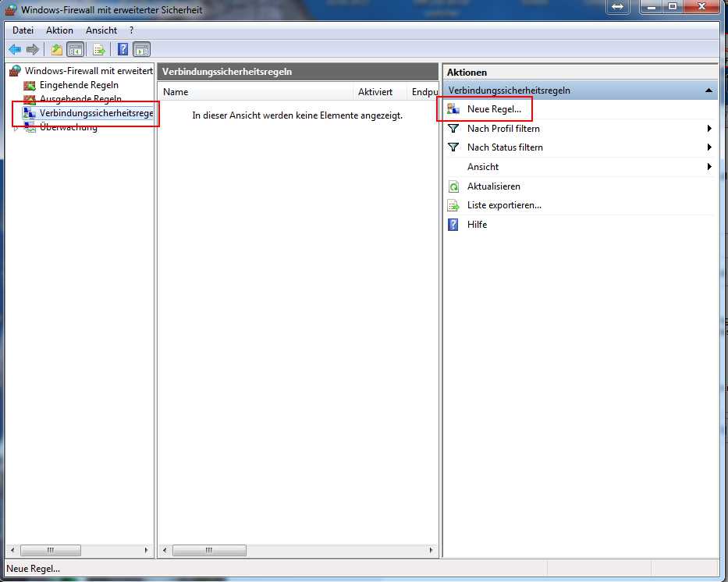Click the tree pane scrollbar right arrow
Viewport: 728px width, 582px height.
point(146,550)
